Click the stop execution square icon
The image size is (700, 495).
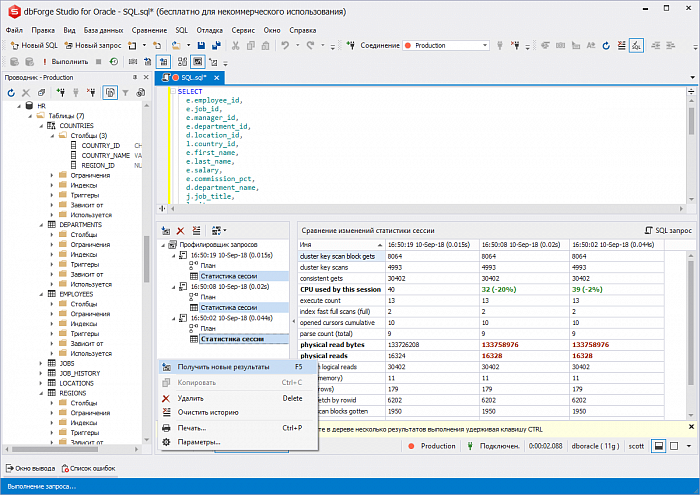(x=99, y=62)
